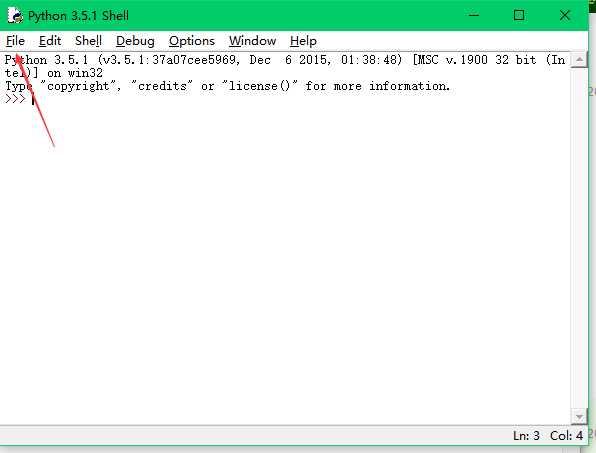Click the word "credits" in shell text
Image resolution: width=596 pixels, height=453 pixels.
coord(162,86)
